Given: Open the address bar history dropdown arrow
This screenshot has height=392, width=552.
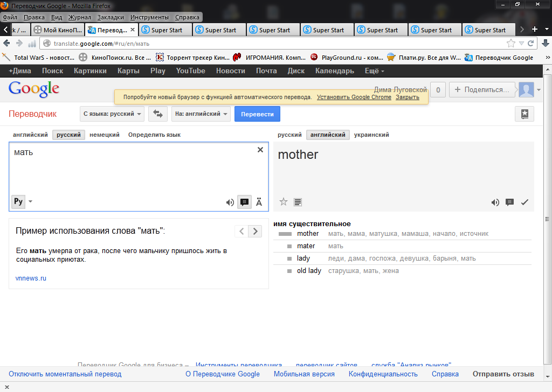Looking at the screenshot, I should point(521,43).
